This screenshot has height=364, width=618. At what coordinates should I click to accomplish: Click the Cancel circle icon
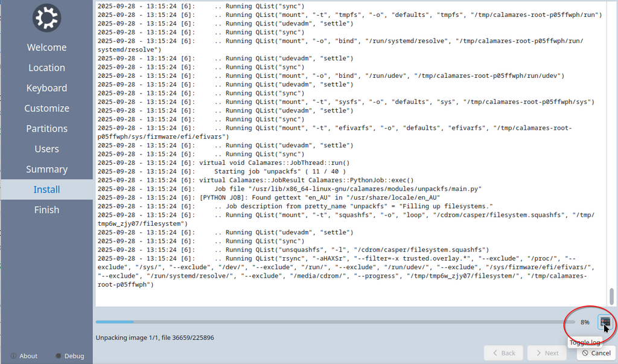click(x=585, y=353)
